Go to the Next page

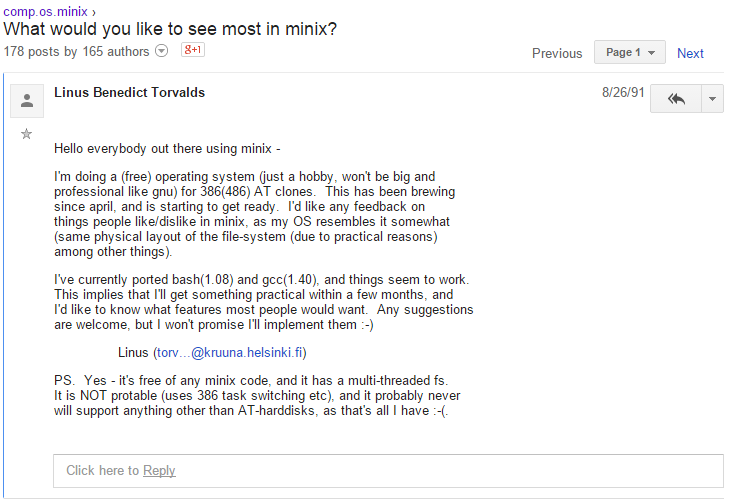(x=690, y=53)
